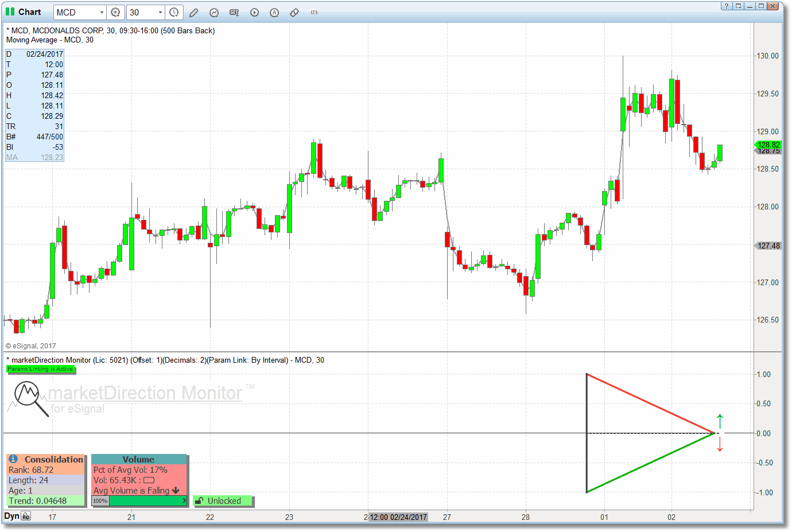Click the high value 128.42 in data box
The height and width of the screenshot is (532, 792).
click(x=52, y=95)
